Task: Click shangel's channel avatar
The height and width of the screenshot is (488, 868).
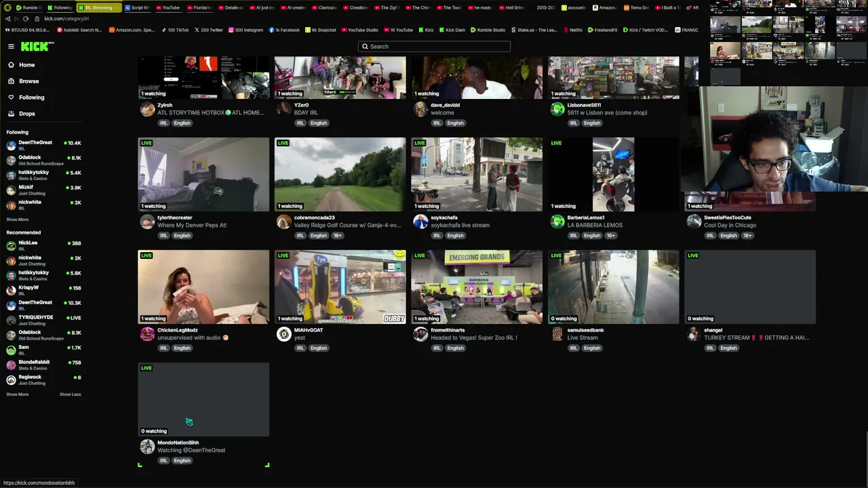Action: [694, 334]
